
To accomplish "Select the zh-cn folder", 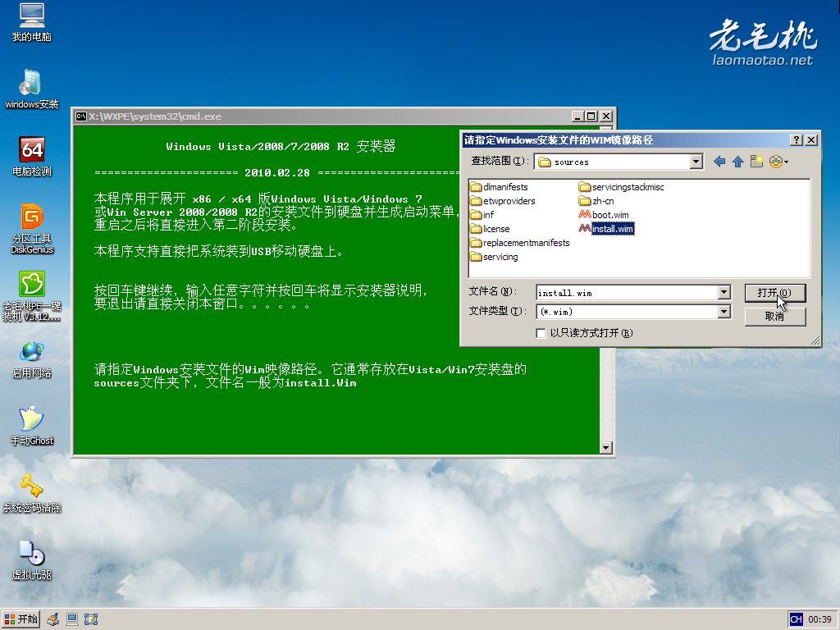I will [x=596, y=201].
